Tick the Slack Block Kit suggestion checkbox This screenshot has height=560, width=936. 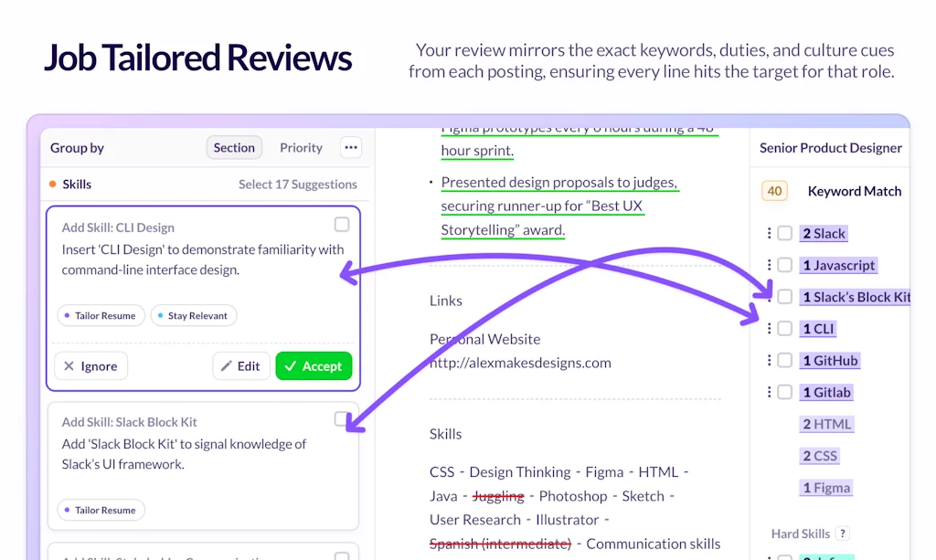click(x=342, y=419)
